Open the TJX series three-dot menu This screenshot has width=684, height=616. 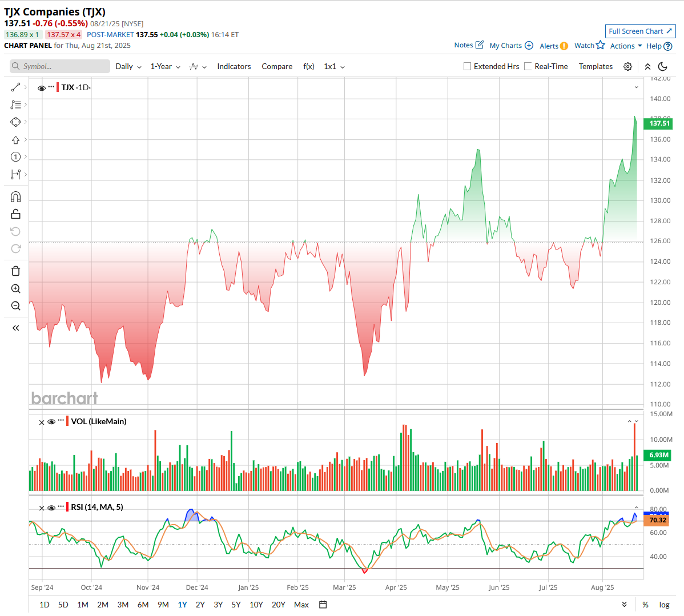click(x=51, y=87)
